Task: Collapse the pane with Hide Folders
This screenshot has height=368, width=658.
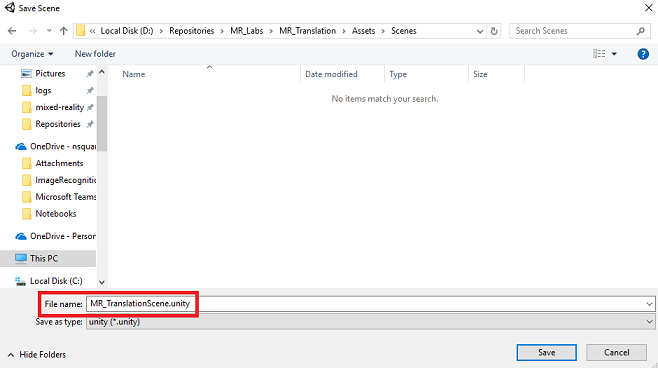Action: 37,355
